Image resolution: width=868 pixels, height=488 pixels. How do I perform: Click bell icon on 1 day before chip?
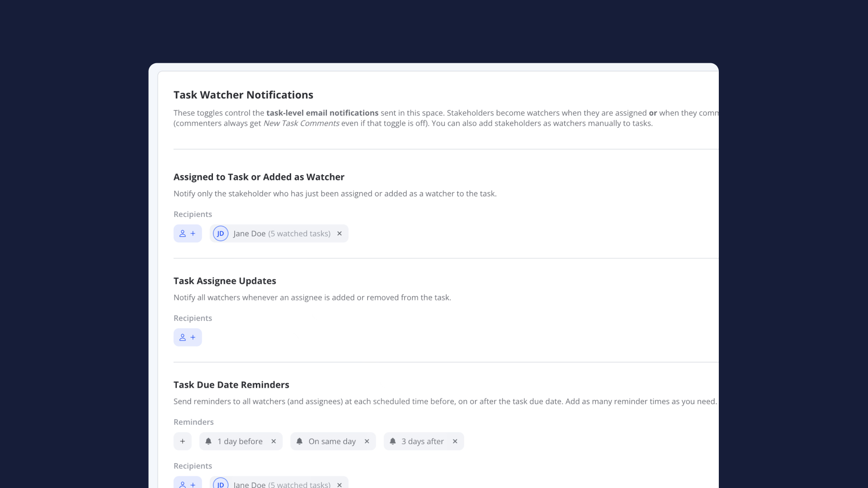coord(208,441)
